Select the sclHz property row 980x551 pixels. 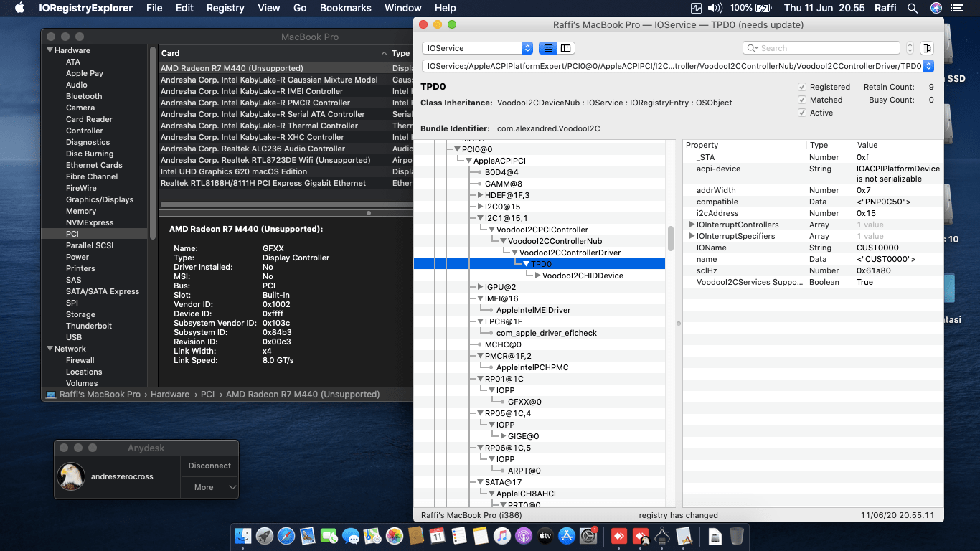click(813, 270)
